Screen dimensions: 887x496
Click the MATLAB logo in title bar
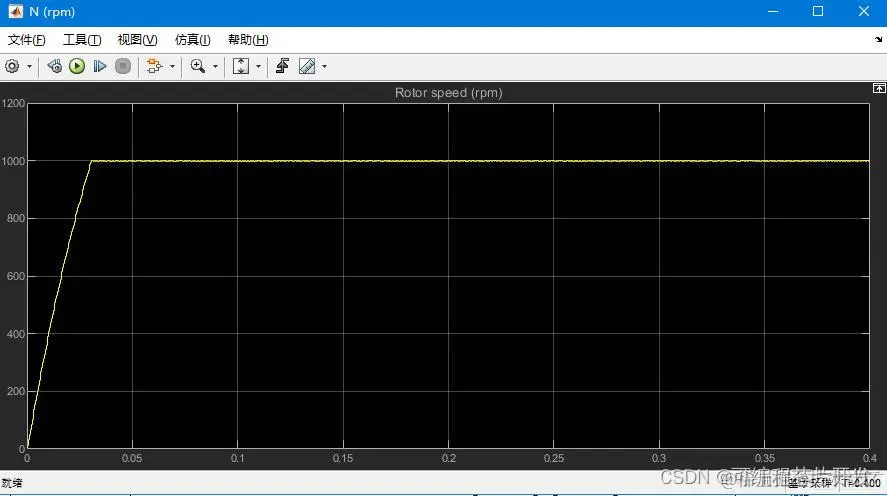point(15,11)
